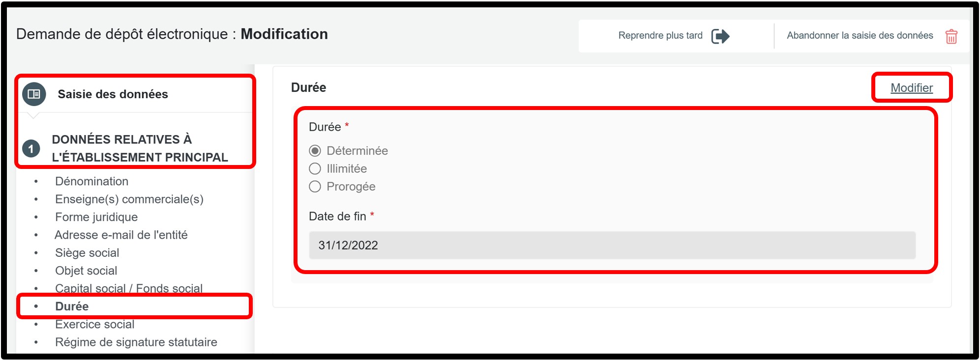Click the Saisie des données panel icon

34,94
